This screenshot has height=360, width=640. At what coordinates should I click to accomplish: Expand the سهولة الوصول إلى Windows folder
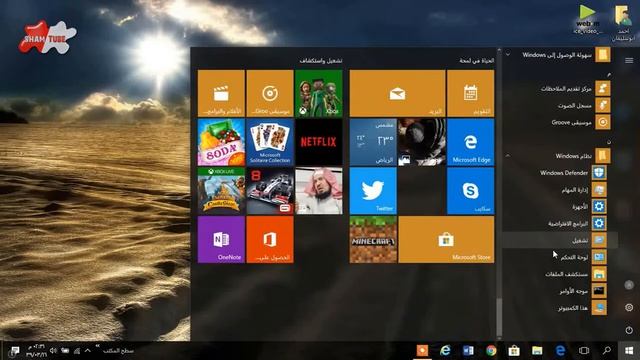(x=560, y=55)
